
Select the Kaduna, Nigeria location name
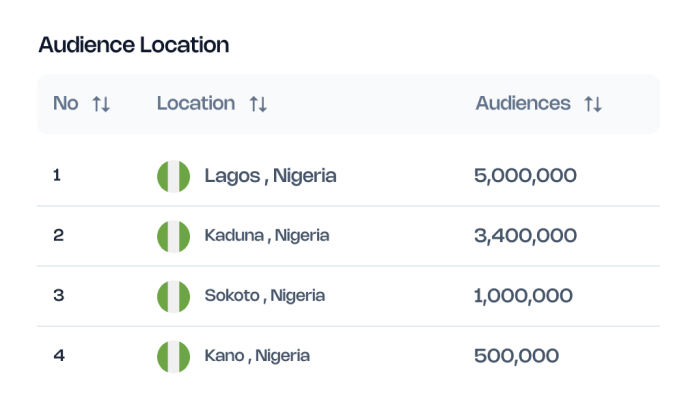point(266,236)
